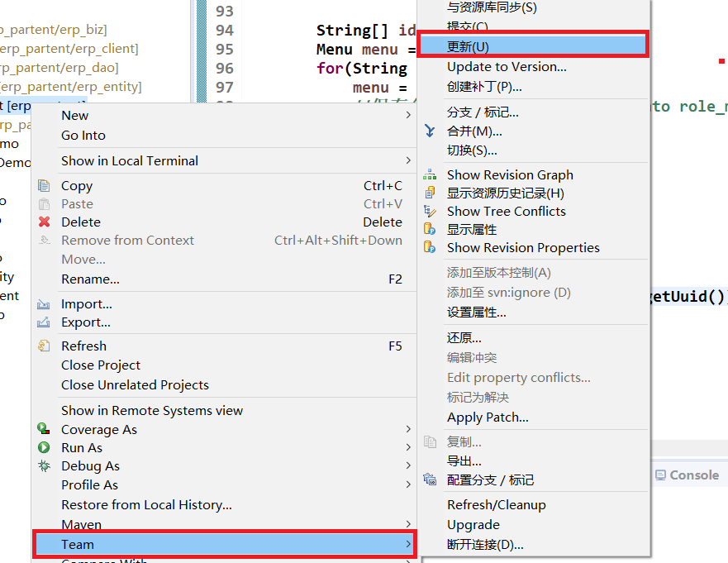Image resolution: width=728 pixels, height=563 pixels.
Task: Select erp_client project in tree
Action: point(69,49)
